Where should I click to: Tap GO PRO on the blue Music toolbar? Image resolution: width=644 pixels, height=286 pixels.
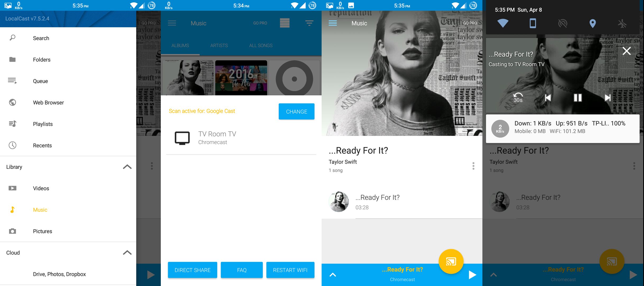(x=260, y=23)
